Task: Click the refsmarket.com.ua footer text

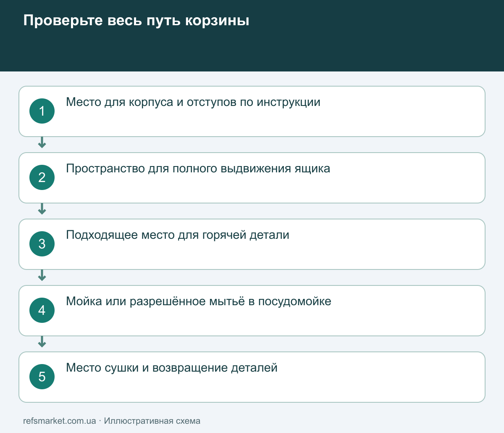Action: click(60, 421)
